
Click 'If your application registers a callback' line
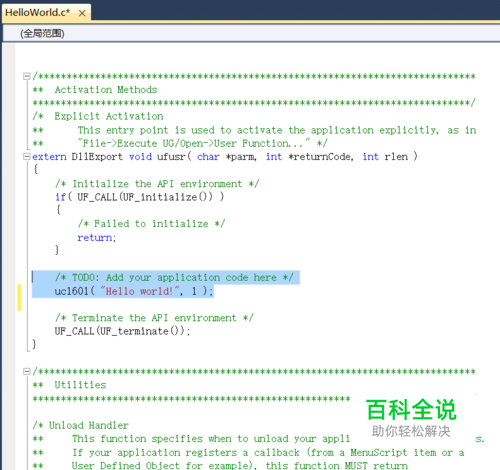point(268,452)
